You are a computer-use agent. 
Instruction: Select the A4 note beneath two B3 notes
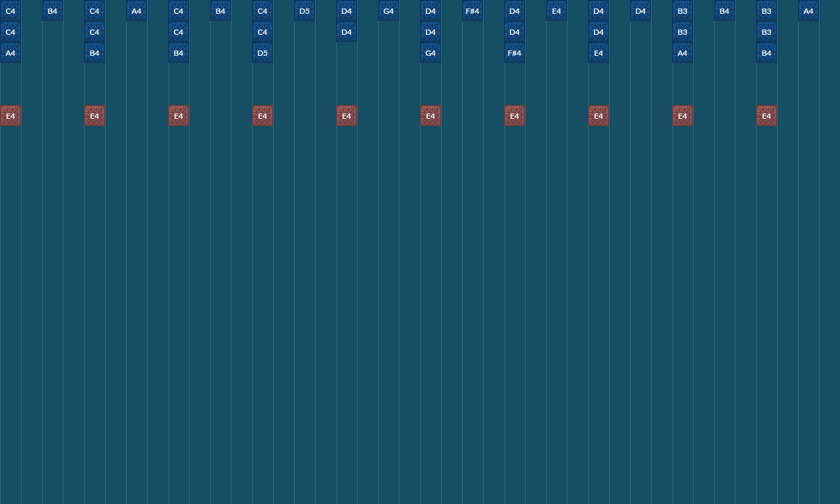(682, 52)
